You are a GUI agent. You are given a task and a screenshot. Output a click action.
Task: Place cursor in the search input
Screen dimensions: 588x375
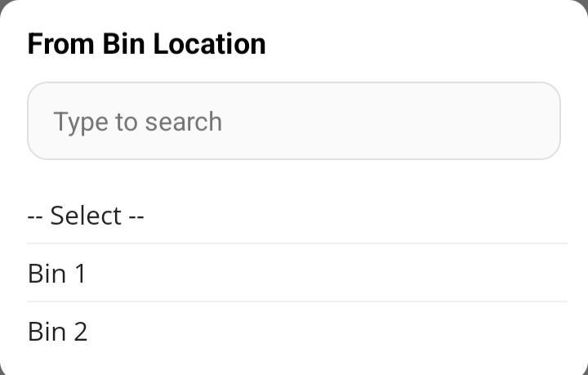tap(294, 121)
